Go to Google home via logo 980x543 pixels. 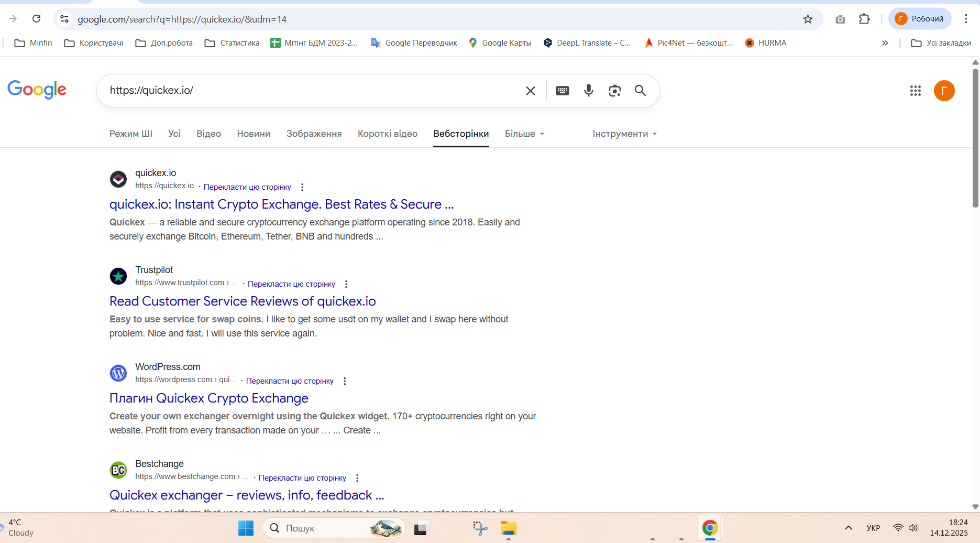(37, 90)
